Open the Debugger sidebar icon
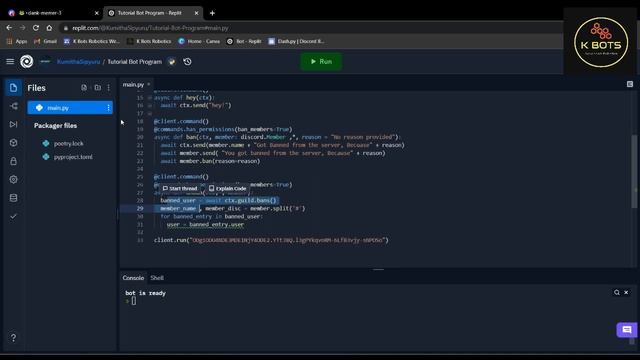The height and width of the screenshot is (360, 640). 13,124
